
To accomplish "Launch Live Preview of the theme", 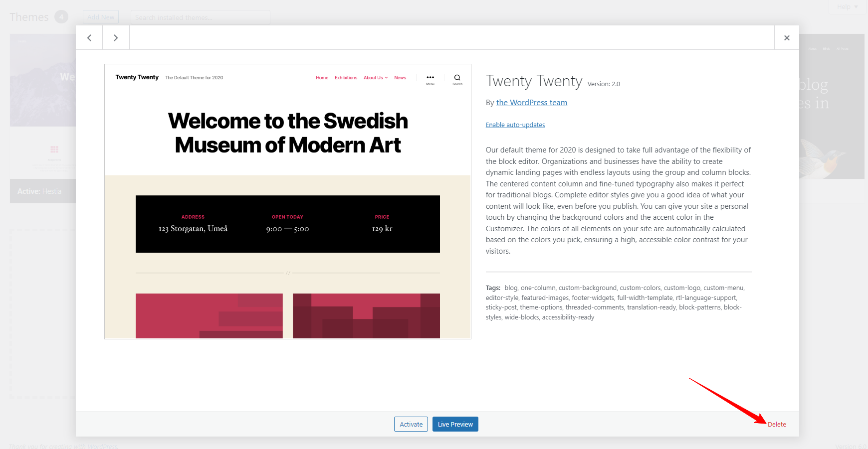I will (x=455, y=424).
